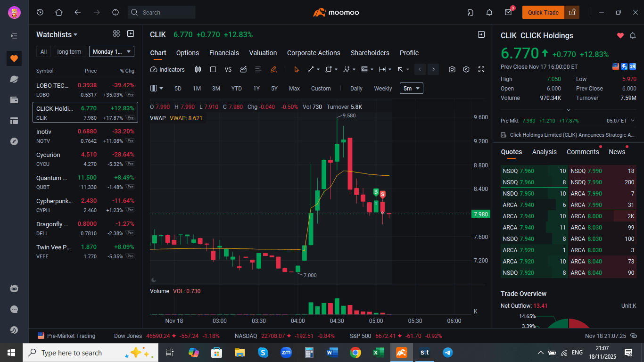The width and height of the screenshot is (644, 362).
Task: Select the candlestick chart type icon
Action: pos(198,69)
